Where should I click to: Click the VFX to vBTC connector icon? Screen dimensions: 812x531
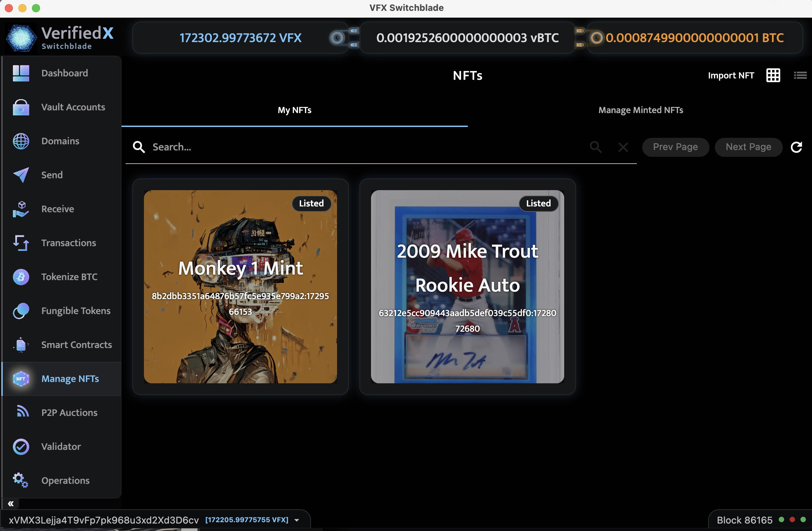(345, 38)
